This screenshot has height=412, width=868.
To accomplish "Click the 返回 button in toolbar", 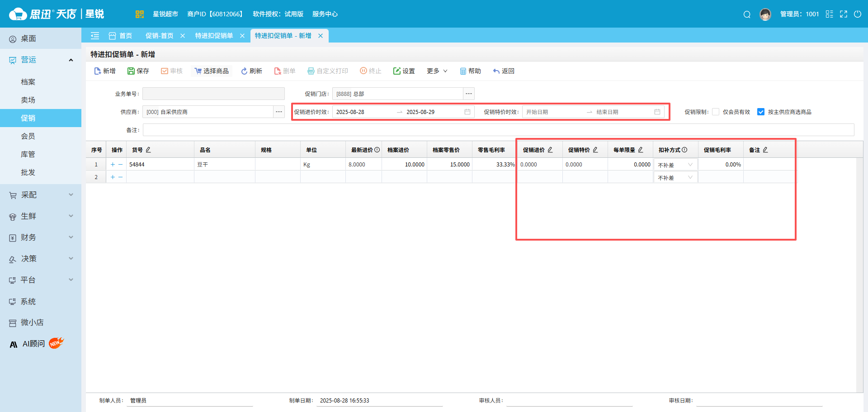I will tap(504, 71).
